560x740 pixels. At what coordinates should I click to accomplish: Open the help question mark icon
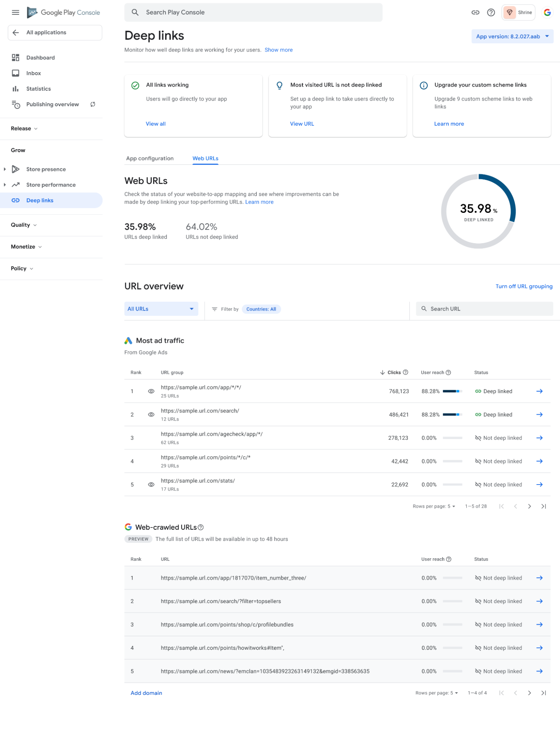click(x=491, y=13)
